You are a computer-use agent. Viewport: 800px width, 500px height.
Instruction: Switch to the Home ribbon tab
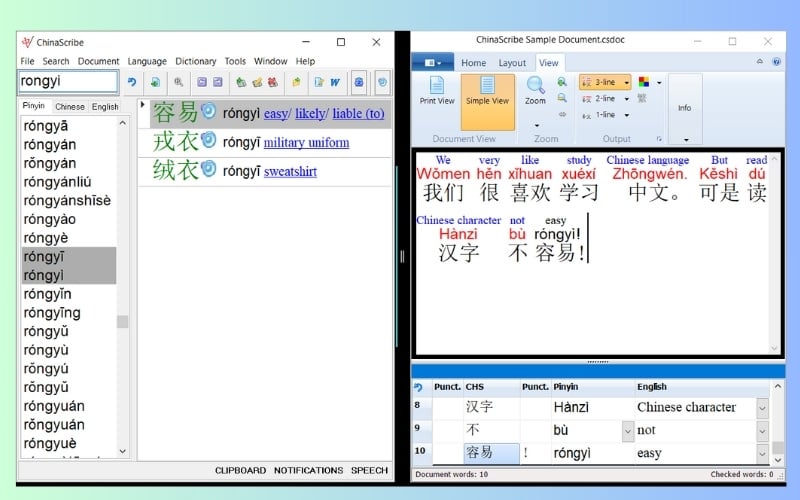coord(473,63)
